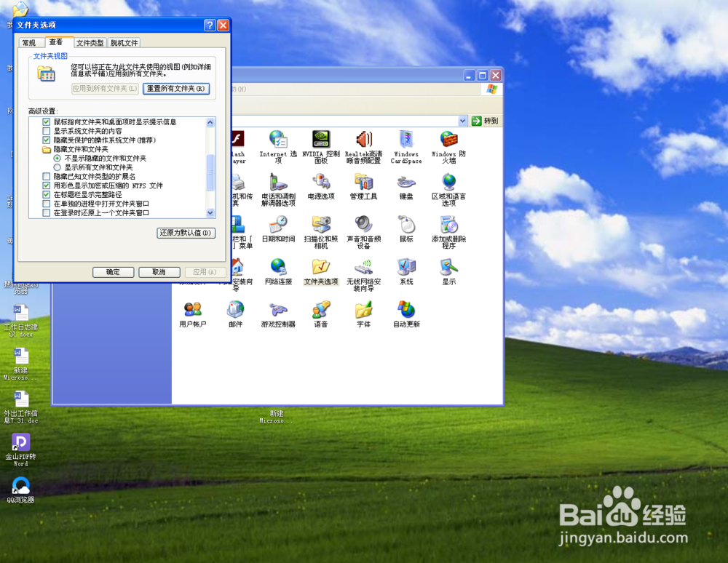Open 网络连接 icon

coord(278,272)
